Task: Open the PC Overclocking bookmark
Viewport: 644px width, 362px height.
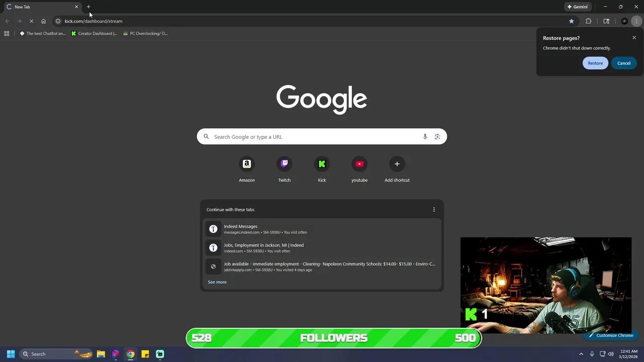Action: click(x=145, y=34)
